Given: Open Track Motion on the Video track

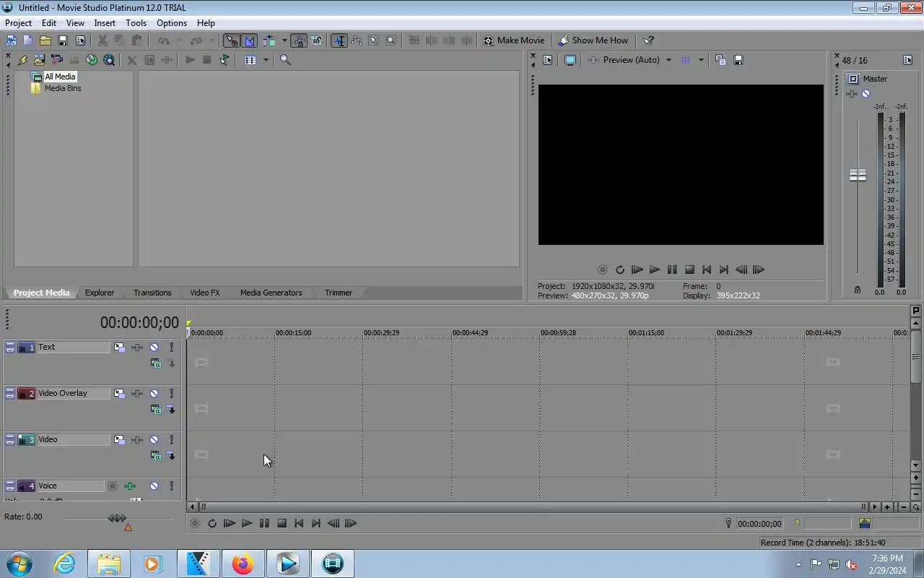Looking at the screenshot, I should (119, 440).
